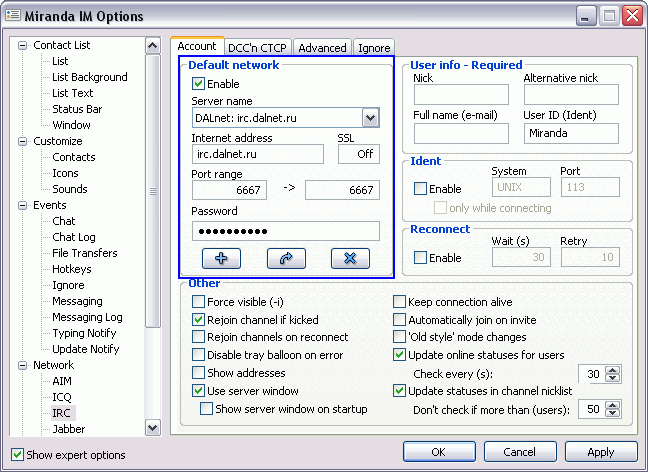Click the Alternative nick field
This screenshot has height=472, width=648.
point(571,95)
